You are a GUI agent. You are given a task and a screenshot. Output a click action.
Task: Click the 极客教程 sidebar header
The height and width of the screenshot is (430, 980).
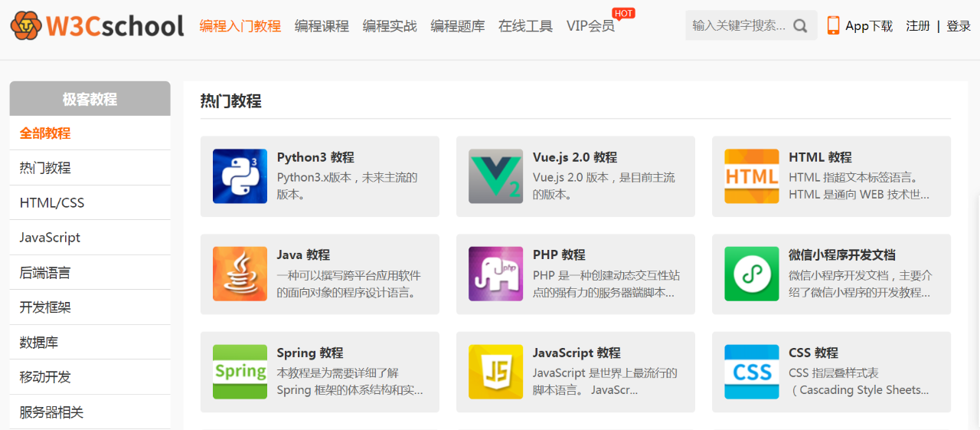coord(90,99)
